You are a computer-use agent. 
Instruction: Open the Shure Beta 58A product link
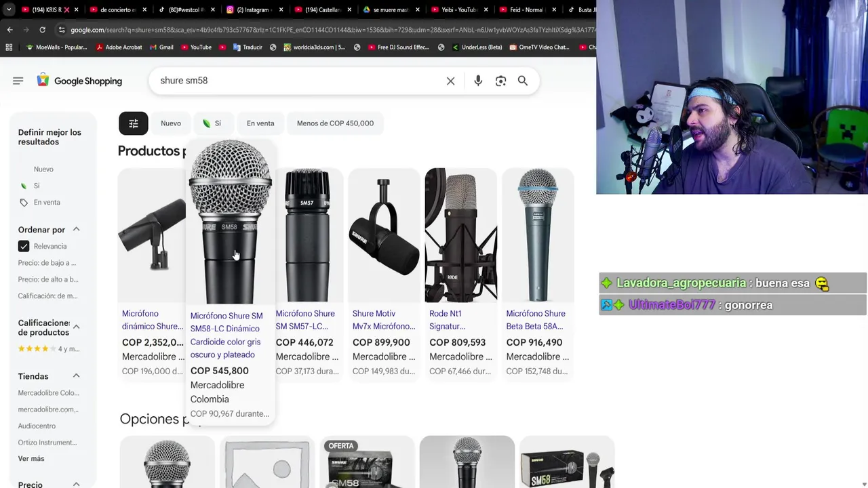point(536,320)
